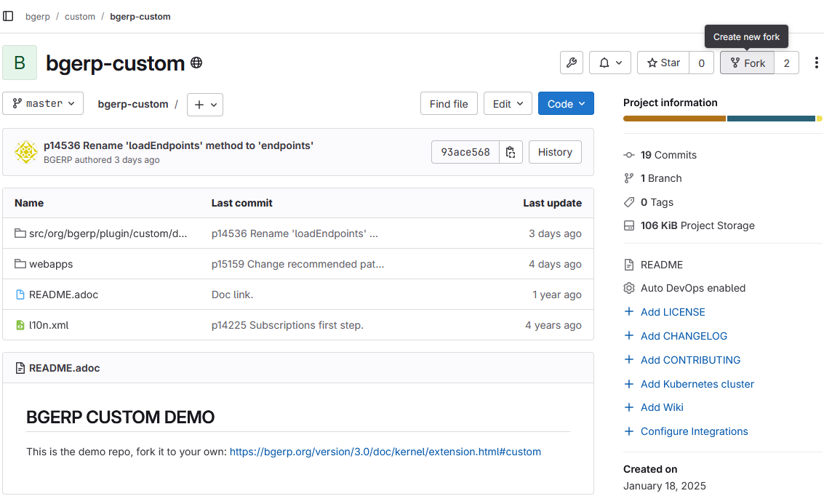Image resolution: width=824 pixels, height=504 pixels.
Task: Click the notification bell icon
Action: pos(605,63)
